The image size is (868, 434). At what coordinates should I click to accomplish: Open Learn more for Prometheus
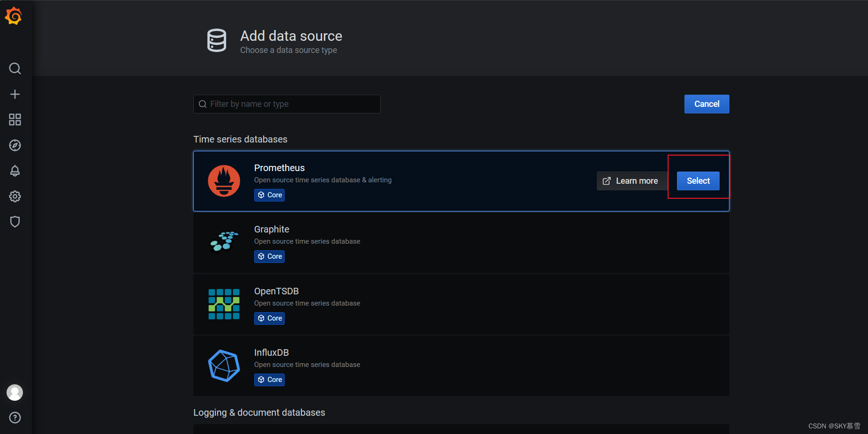632,181
